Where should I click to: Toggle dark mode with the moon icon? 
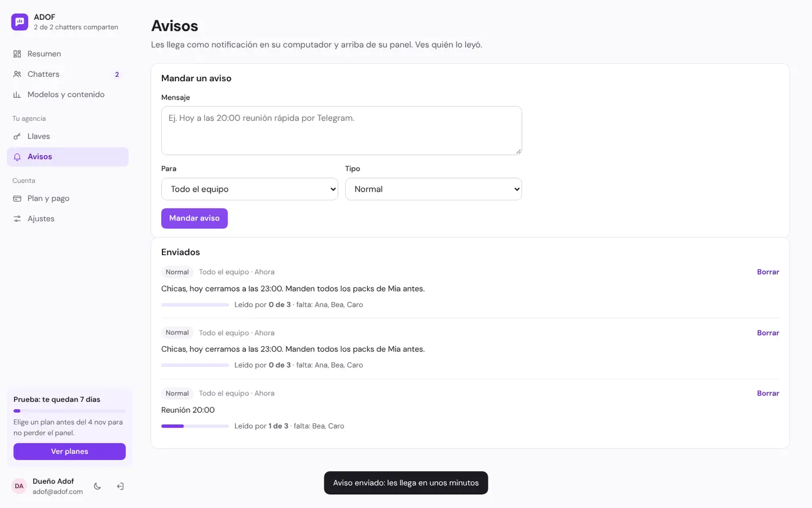[97, 487]
